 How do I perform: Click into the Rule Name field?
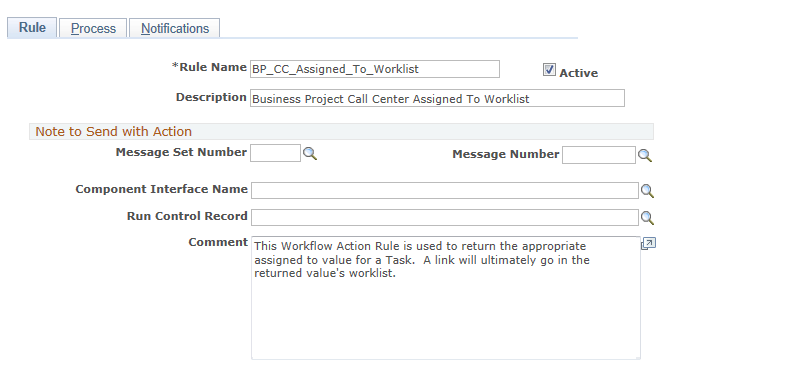pos(375,69)
